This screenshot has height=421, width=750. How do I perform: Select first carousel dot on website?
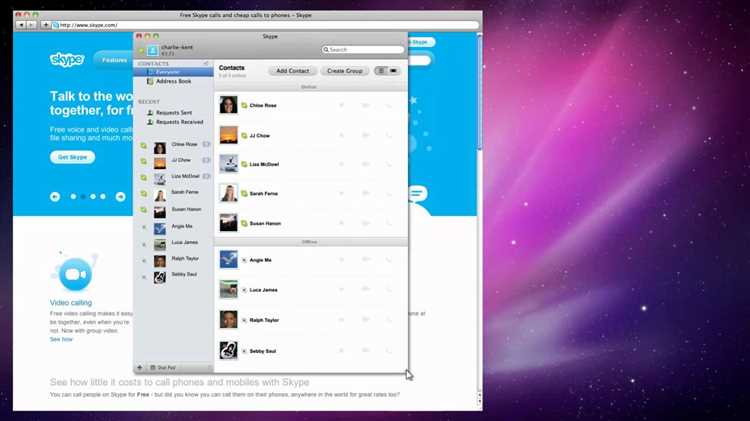point(73,197)
